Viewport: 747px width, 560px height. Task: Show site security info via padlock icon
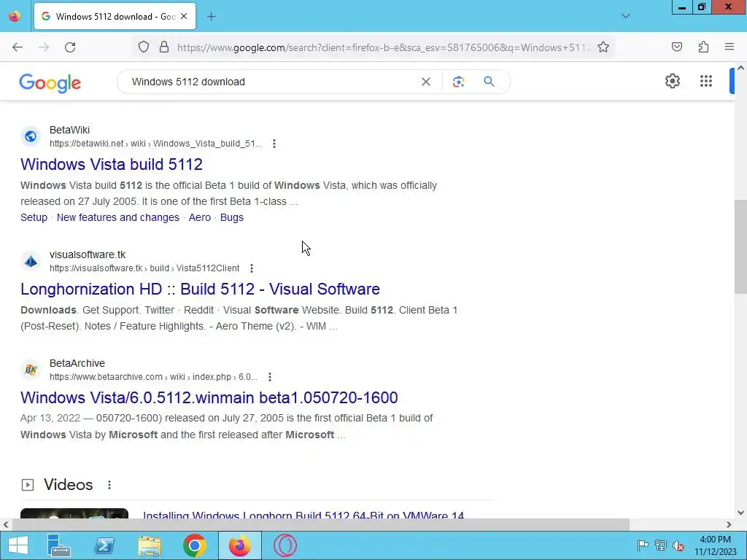(x=164, y=47)
